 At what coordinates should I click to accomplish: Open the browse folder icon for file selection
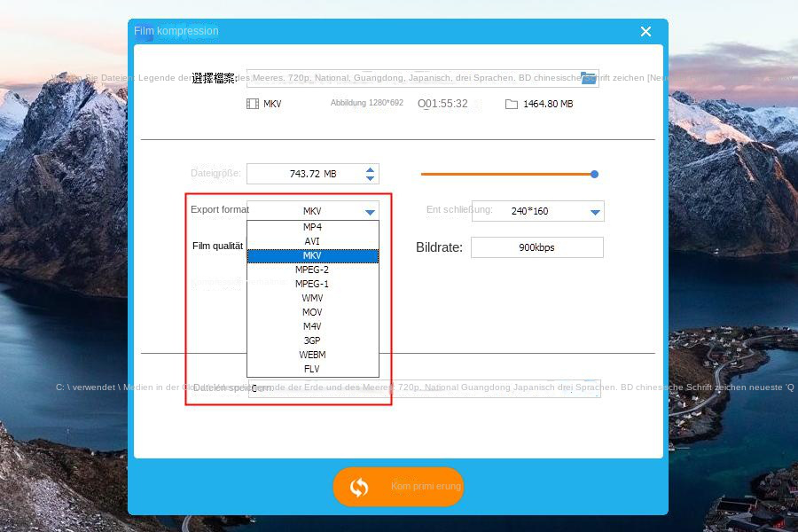588,78
